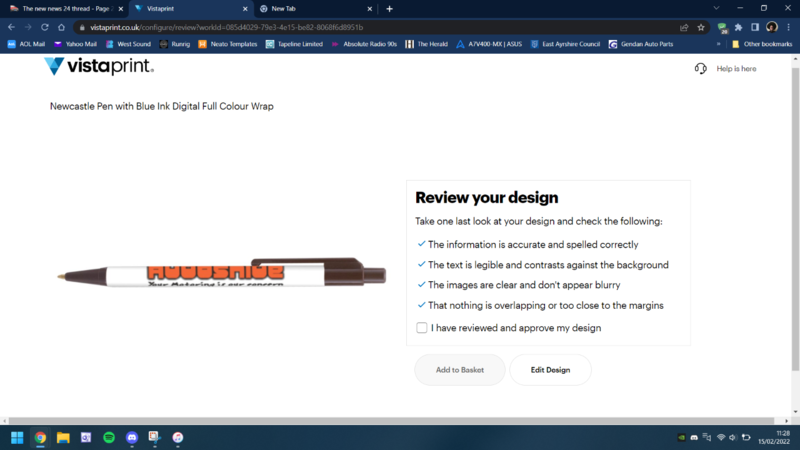Image resolution: width=800 pixels, height=450 pixels.
Task: Click the Help is here headset icon
Action: point(701,68)
